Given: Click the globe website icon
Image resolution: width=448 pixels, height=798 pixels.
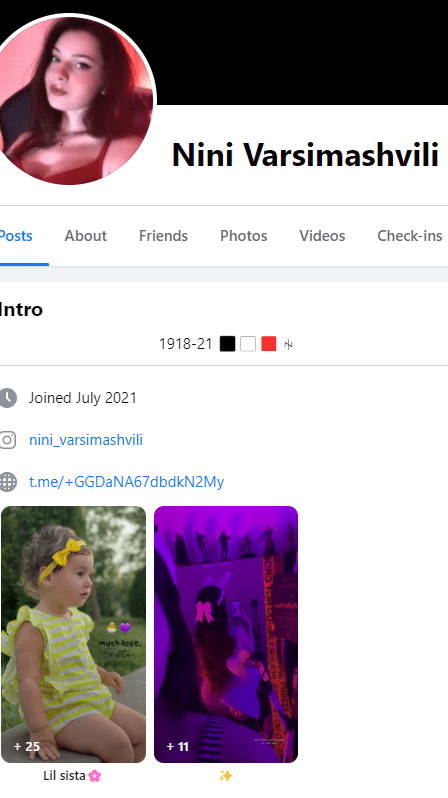Looking at the screenshot, I should pyautogui.click(x=8, y=481).
